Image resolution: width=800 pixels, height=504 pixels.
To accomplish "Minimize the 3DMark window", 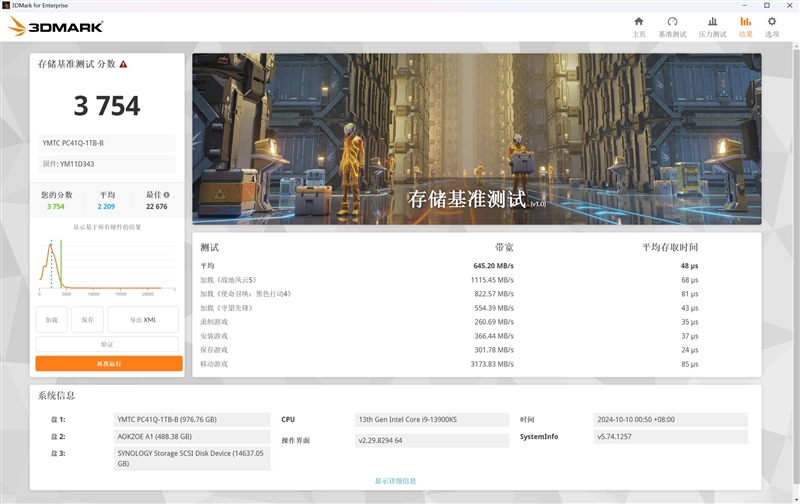I will pos(744,5).
